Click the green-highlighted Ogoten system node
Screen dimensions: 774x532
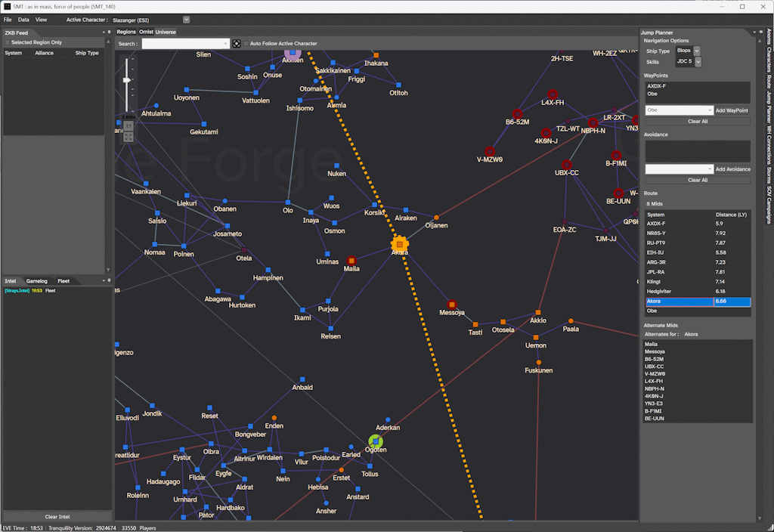pyautogui.click(x=376, y=441)
